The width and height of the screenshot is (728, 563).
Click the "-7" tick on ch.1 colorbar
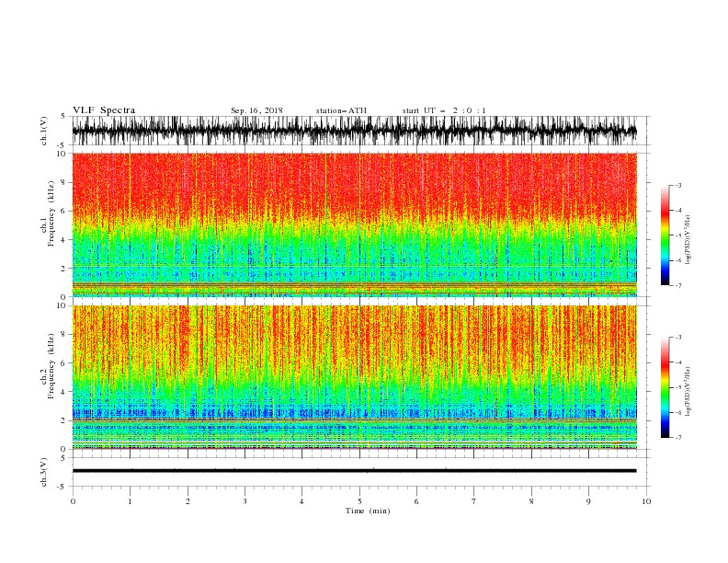[678, 285]
